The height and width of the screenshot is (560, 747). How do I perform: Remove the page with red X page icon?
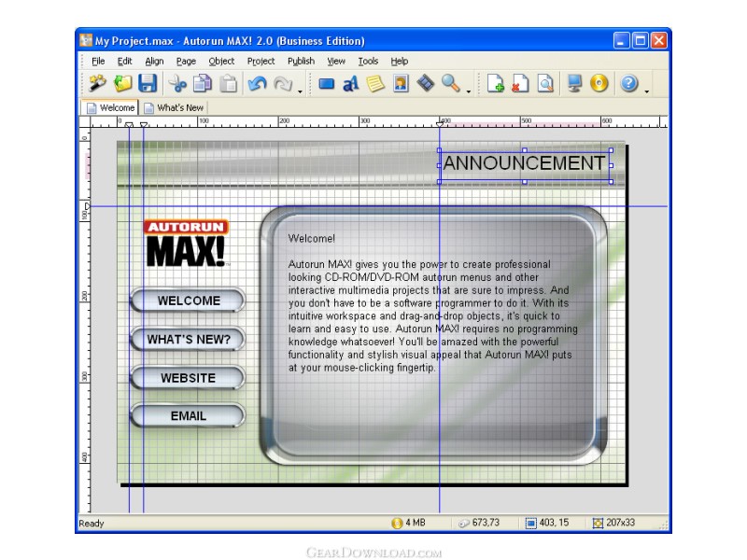[x=520, y=84]
